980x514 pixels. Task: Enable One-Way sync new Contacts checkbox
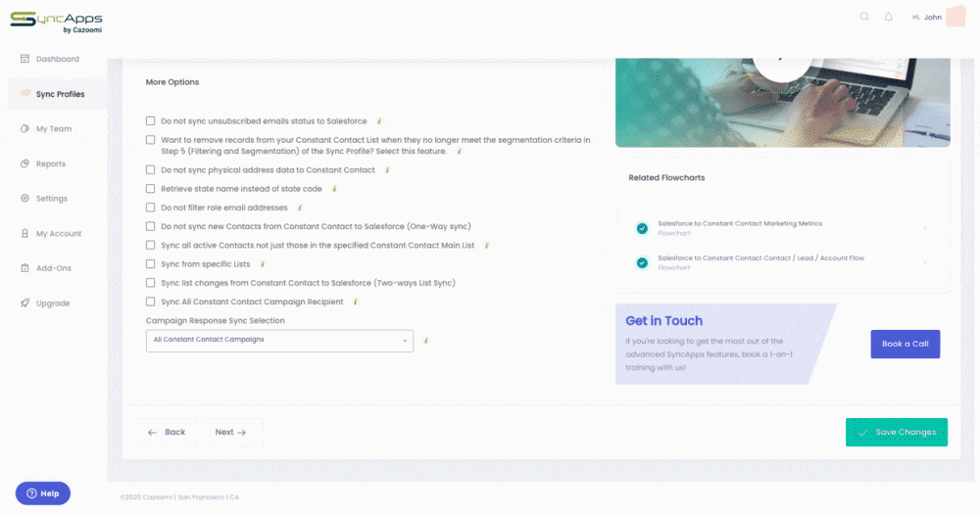click(x=151, y=226)
